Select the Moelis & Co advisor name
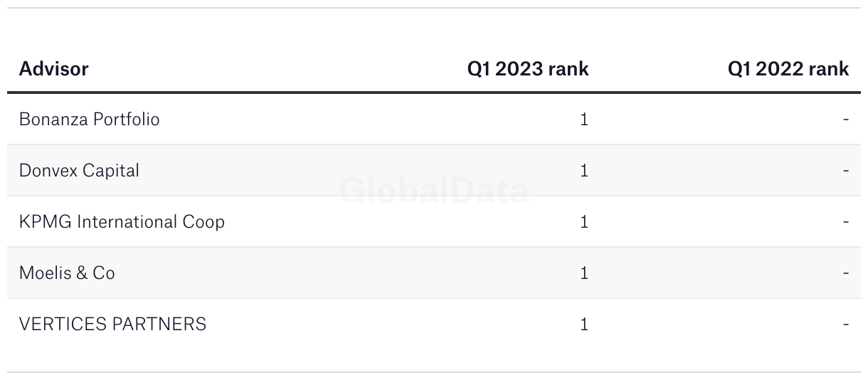The height and width of the screenshot is (380, 868). click(x=67, y=273)
